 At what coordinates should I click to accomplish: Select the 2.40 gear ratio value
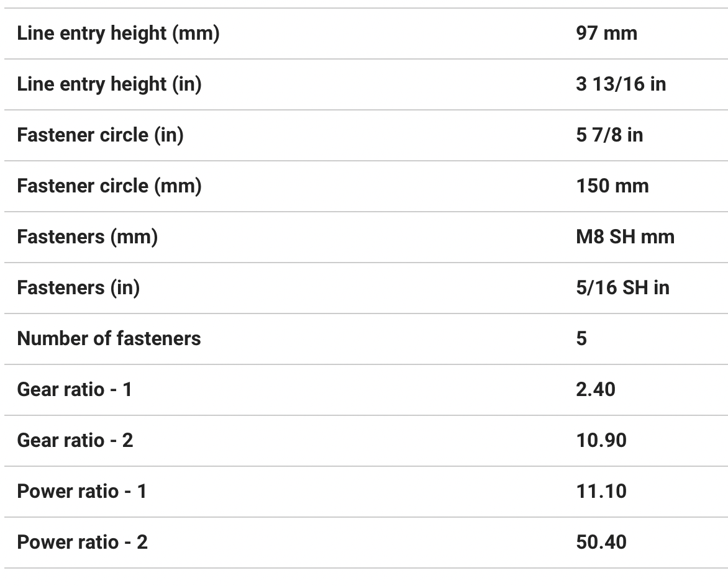pyautogui.click(x=596, y=390)
